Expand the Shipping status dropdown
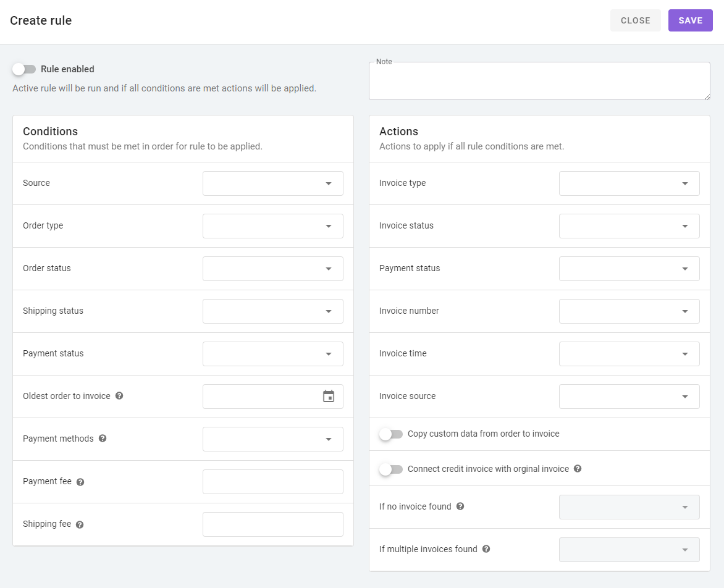Image resolution: width=724 pixels, height=588 pixels. point(273,311)
